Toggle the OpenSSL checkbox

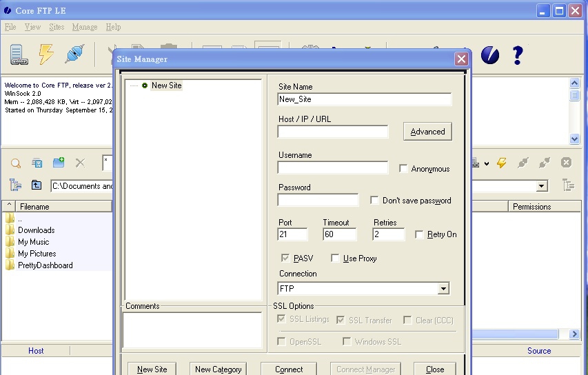[281, 341]
